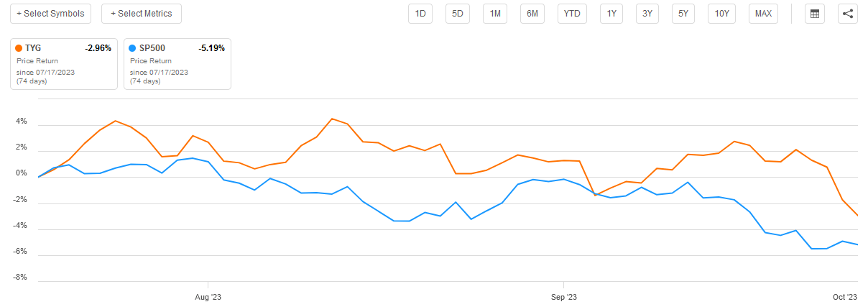868x307 pixels.
Task: Click the Sep '23 axis label
Action: click(564, 296)
